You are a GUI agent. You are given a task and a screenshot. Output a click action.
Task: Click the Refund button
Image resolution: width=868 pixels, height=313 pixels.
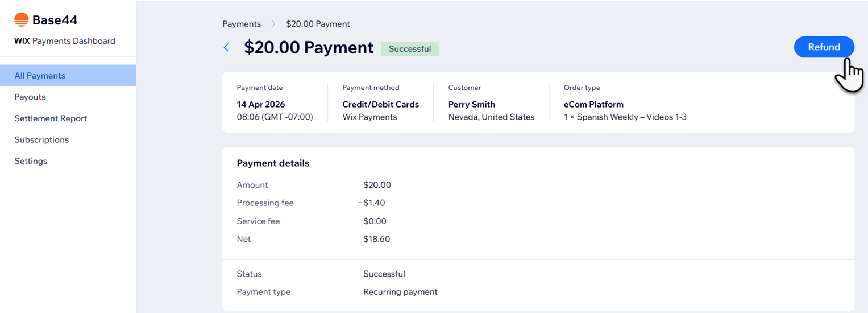[823, 47]
